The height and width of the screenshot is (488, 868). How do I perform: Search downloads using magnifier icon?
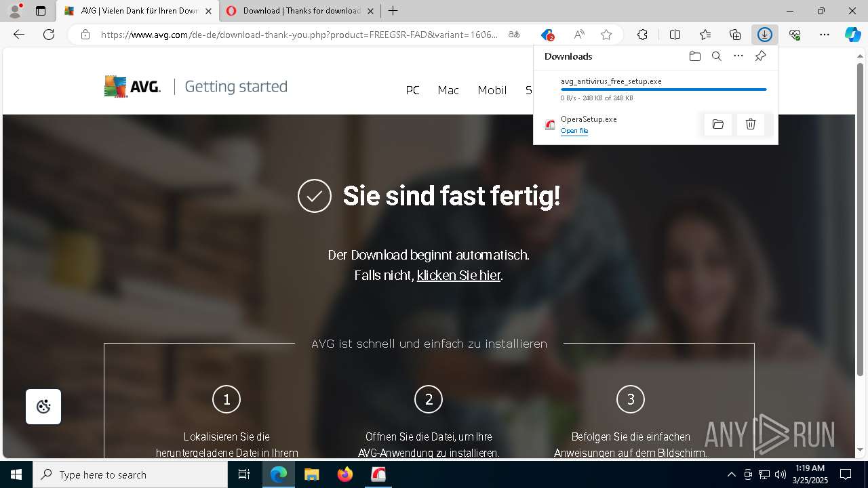point(716,56)
